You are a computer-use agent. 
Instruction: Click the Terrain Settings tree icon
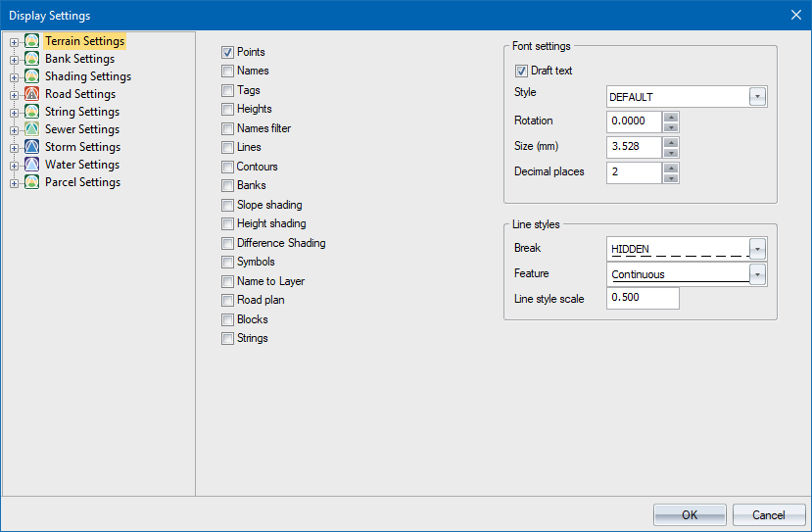click(x=31, y=41)
